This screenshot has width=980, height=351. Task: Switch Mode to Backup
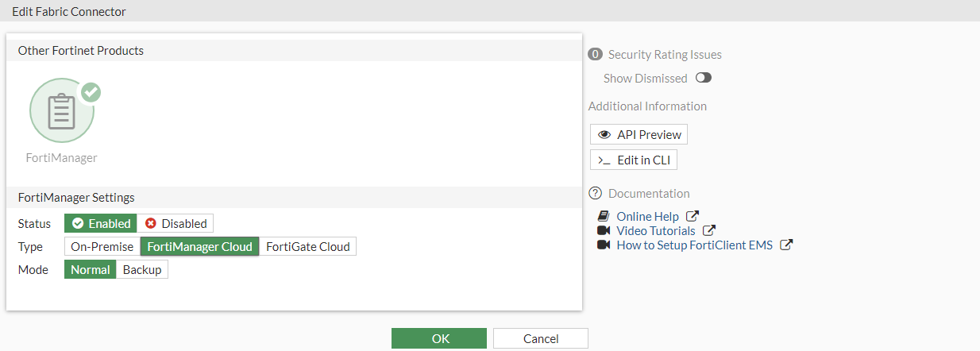point(142,270)
